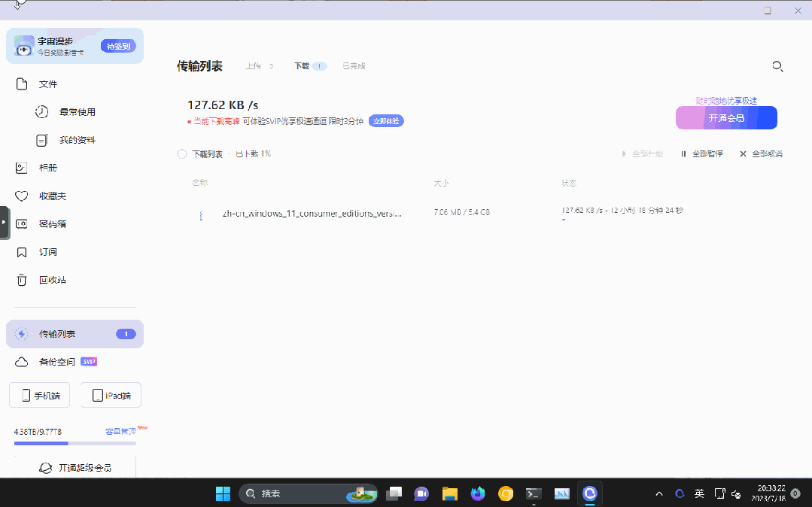Click the 待签到 check-in button

119,46
